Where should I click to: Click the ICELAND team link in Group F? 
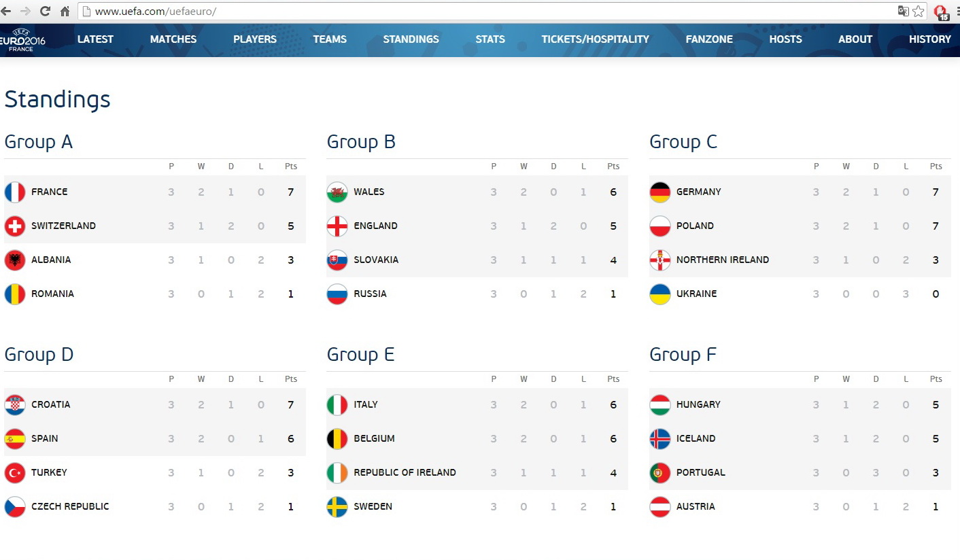pyautogui.click(x=696, y=439)
